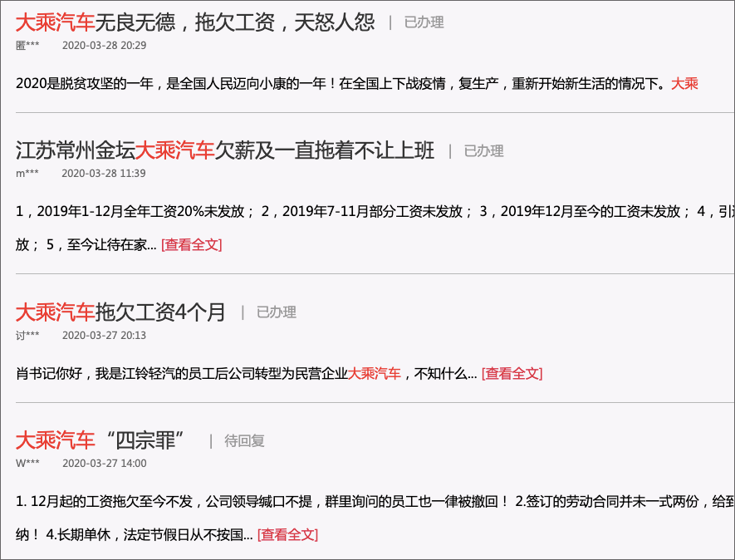Click 已办理 status beside 不让上班 title
The image size is (735, 560).
click(x=483, y=150)
